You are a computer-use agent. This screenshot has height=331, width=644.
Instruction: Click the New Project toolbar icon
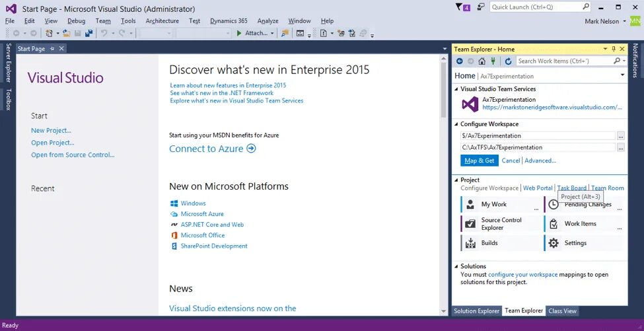pos(50,33)
